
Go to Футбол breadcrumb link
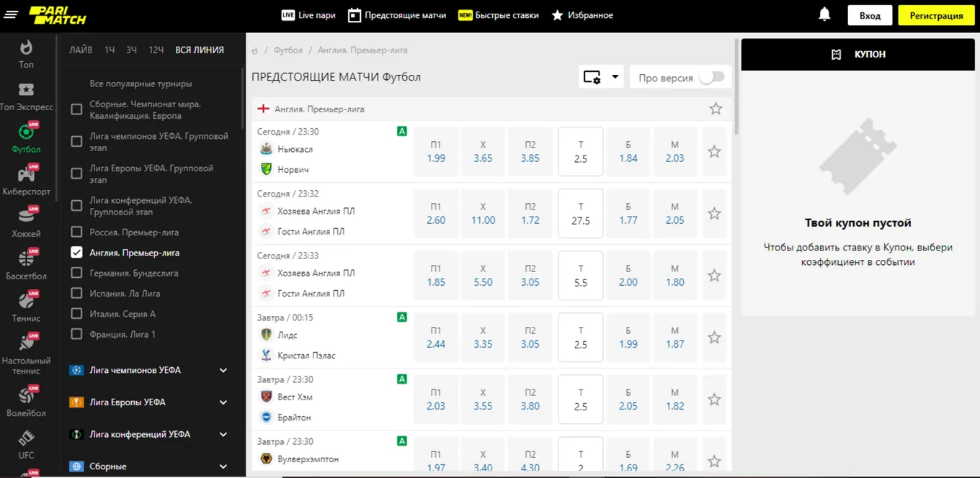pos(288,50)
